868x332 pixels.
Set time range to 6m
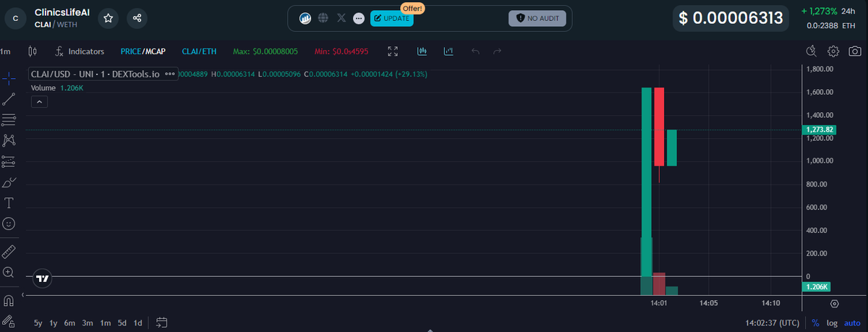click(x=69, y=323)
